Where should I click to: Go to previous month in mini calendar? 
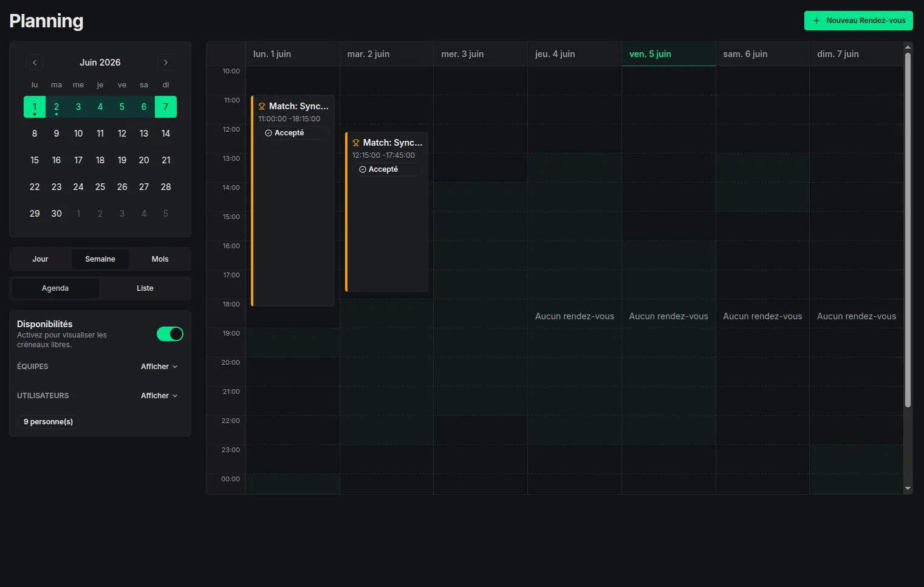35,63
